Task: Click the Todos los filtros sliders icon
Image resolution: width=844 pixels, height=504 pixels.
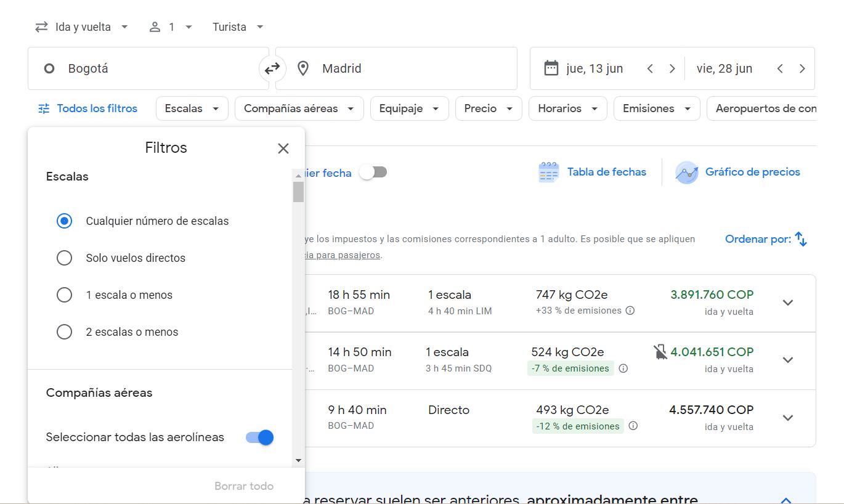Action: click(x=44, y=108)
